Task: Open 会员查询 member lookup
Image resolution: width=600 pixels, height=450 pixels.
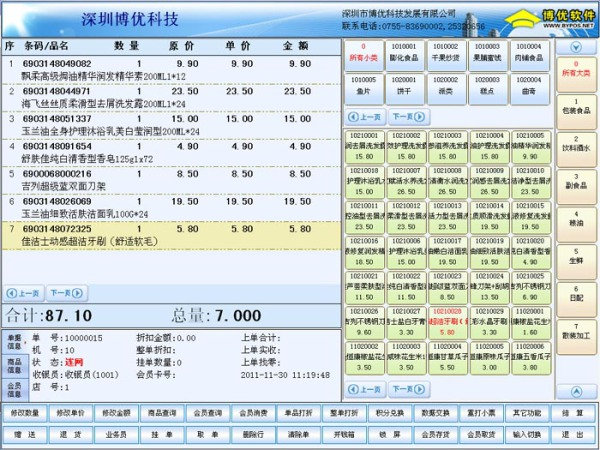Action: 207,414
